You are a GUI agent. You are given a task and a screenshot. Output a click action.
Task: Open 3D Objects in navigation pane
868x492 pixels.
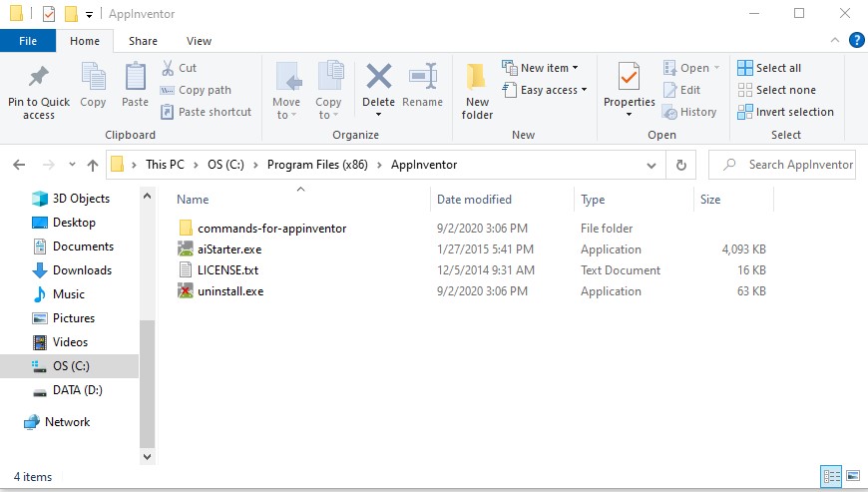point(81,199)
